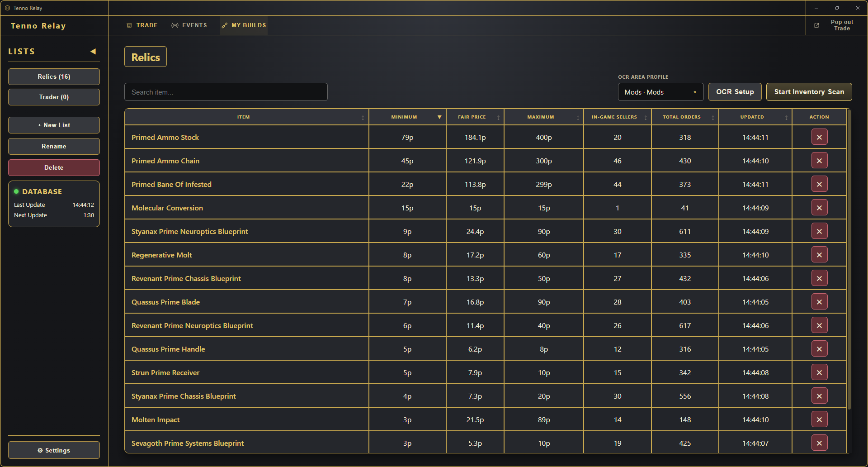
Task: Select the Trader (0) list
Action: [54, 97]
